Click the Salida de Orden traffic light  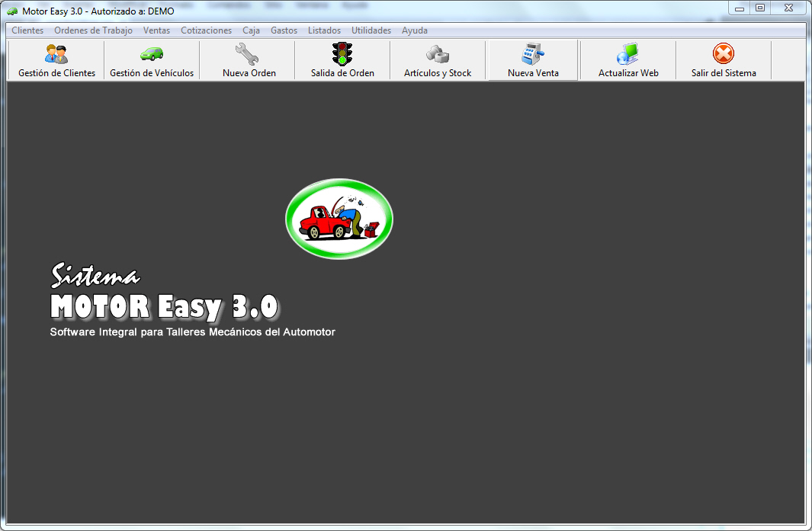pyautogui.click(x=342, y=60)
